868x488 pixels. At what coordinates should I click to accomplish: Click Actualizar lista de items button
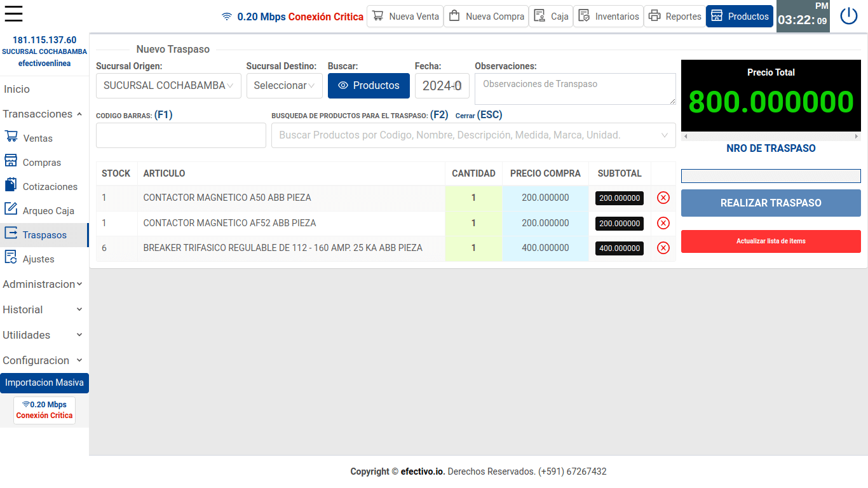771,241
